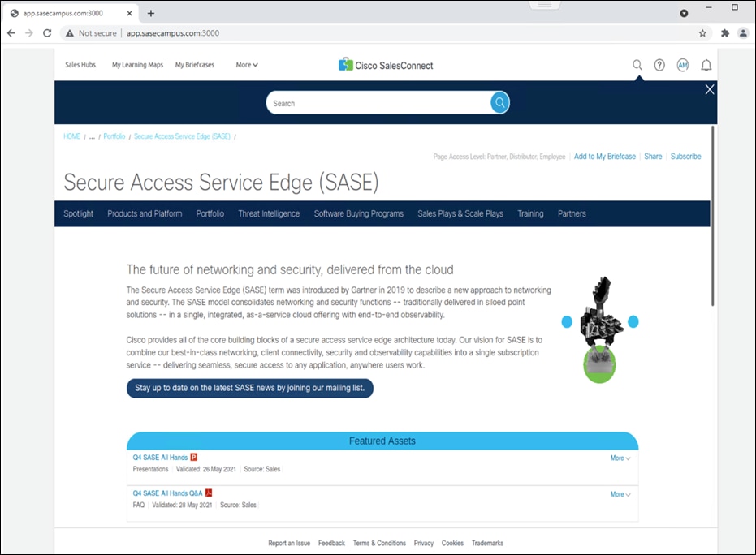The image size is (756, 555).
Task: Expand More for Q4 SASE All Hands Q&A
Action: point(620,494)
